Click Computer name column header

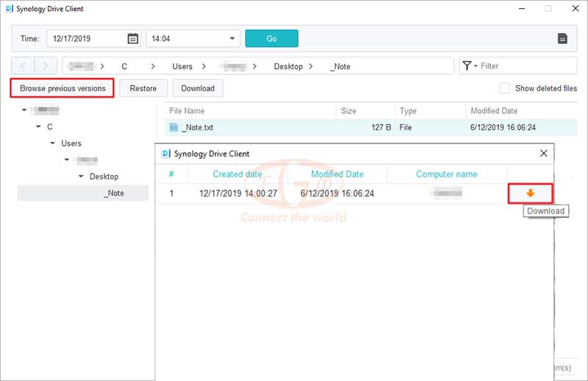447,174
